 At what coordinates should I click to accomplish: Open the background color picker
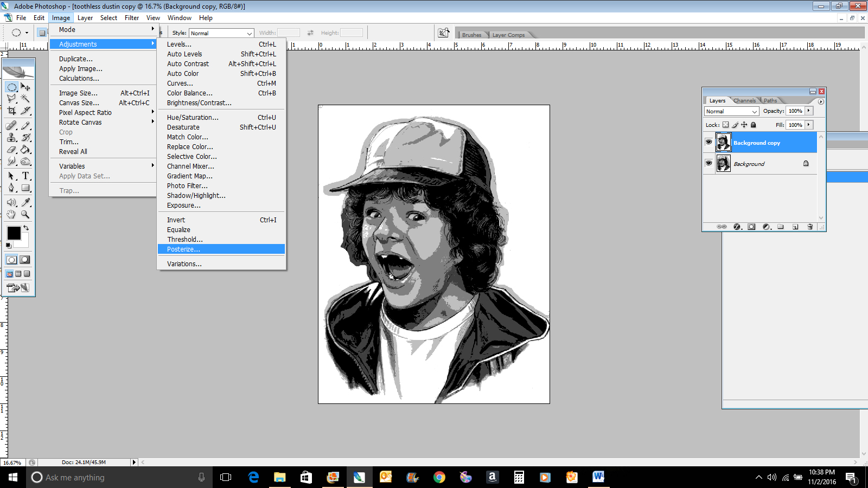(x=24, y=243)
